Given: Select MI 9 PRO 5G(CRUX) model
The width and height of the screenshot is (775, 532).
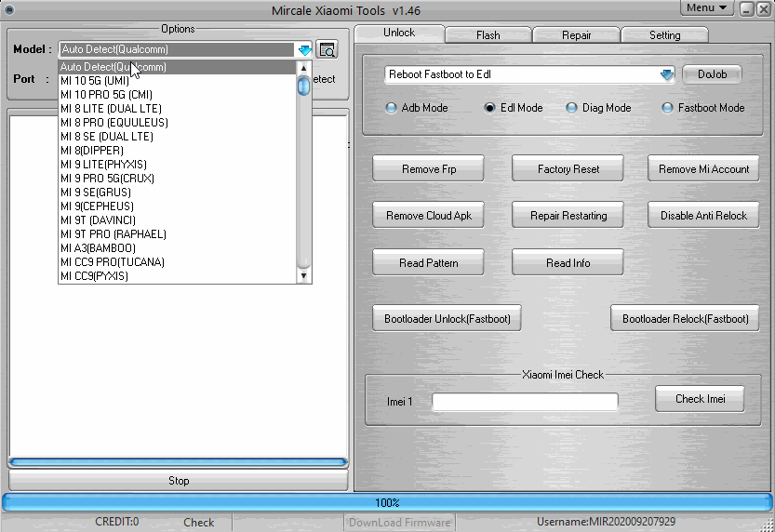Looking at the screenshot, I should pos(178,179).
